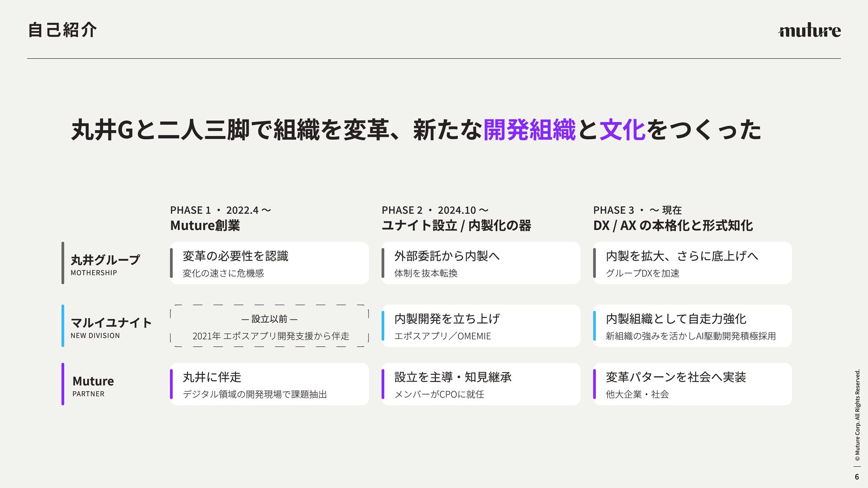The image size is (868, 488).
Task: Click the 内製開発を立ち上げ card title
Action: pyautogui.click(x=447, y=319)
